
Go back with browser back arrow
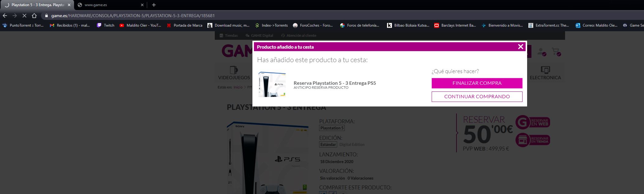pos(5,15)
